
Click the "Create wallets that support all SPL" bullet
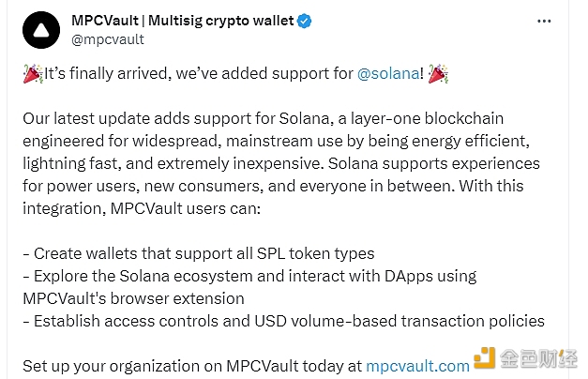click(199, 253)
